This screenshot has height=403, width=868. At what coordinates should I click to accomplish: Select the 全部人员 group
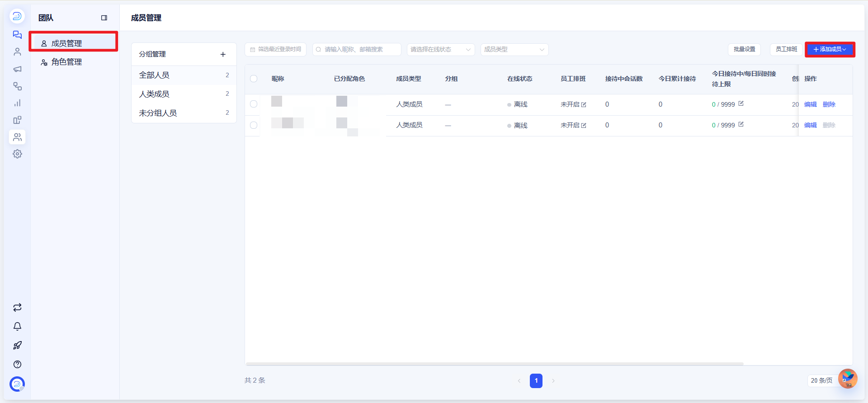[x=184, y=75]
